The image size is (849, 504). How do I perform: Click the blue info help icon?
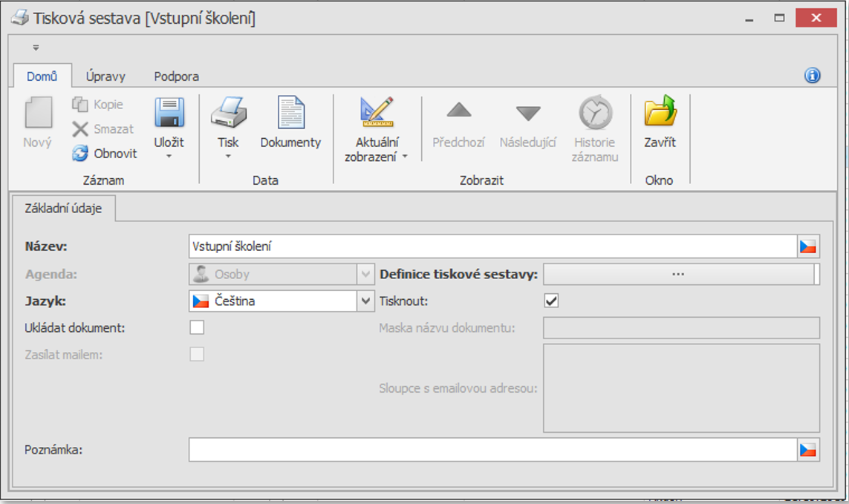(x=812, y=75)
